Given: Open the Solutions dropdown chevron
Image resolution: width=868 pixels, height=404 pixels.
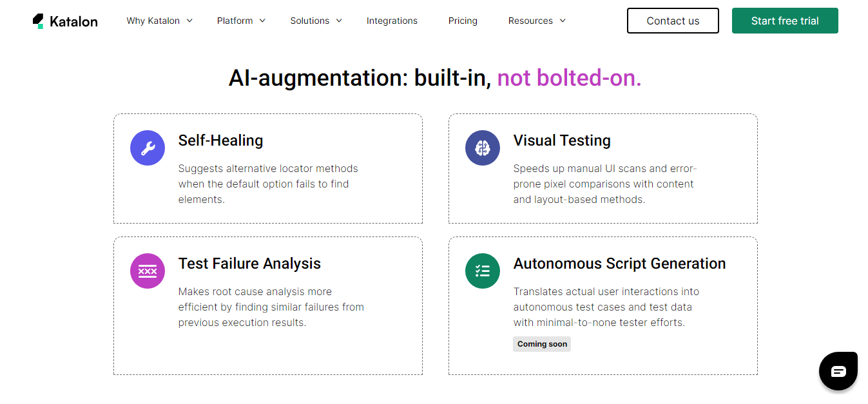Looking at the screenshot, I should point(340,21).
